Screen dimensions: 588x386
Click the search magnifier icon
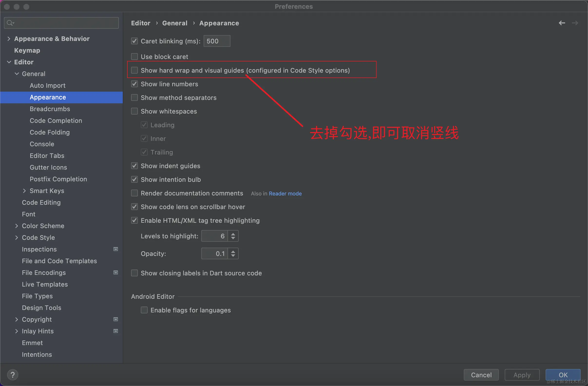[x=10, y=23]
